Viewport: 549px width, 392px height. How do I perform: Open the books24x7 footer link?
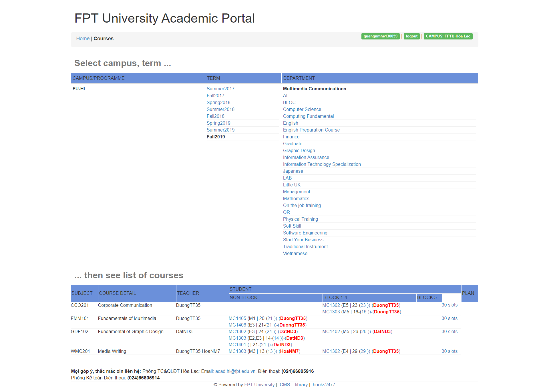[x=324, y=385]
